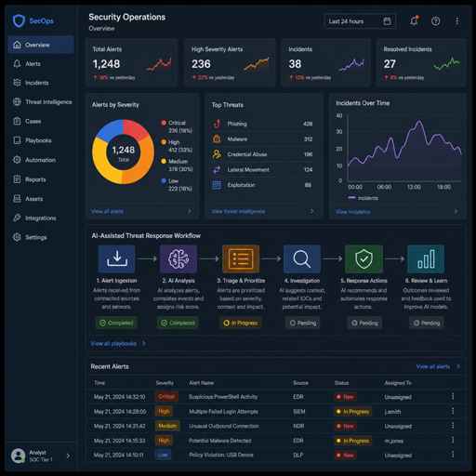Click the chevron beside View incidents
The width and height of the screenshot is (476, 476).
[x=456, y=212]
